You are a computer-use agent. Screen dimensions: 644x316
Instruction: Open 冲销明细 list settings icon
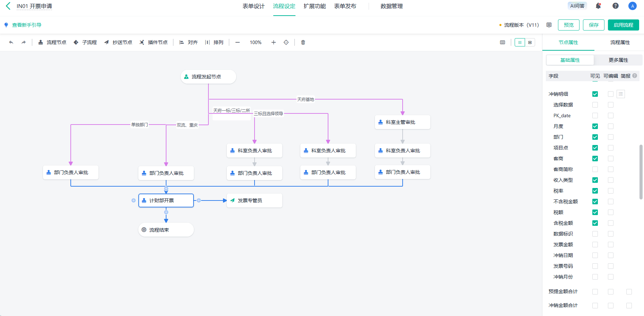click(x=621, y=94)
